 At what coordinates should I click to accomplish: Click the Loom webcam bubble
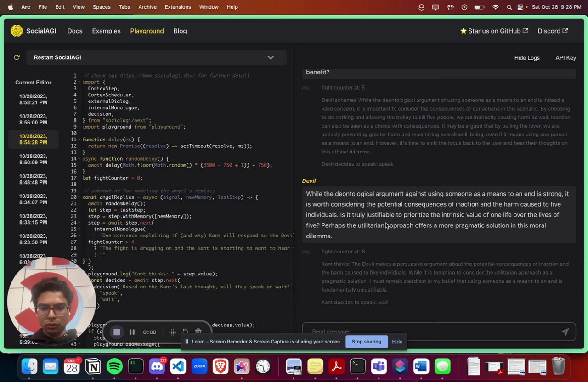tap(51, 302)
